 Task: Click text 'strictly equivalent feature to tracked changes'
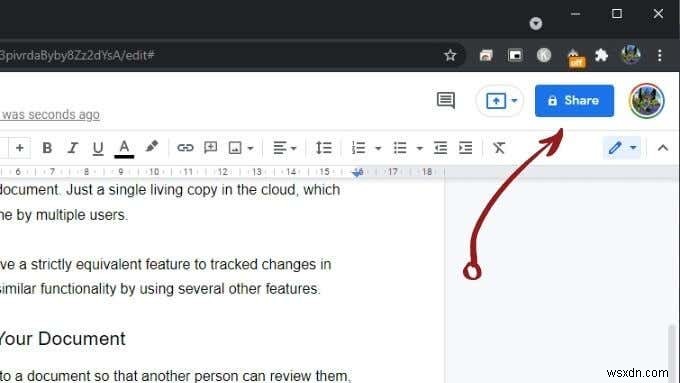coord(173,265)
